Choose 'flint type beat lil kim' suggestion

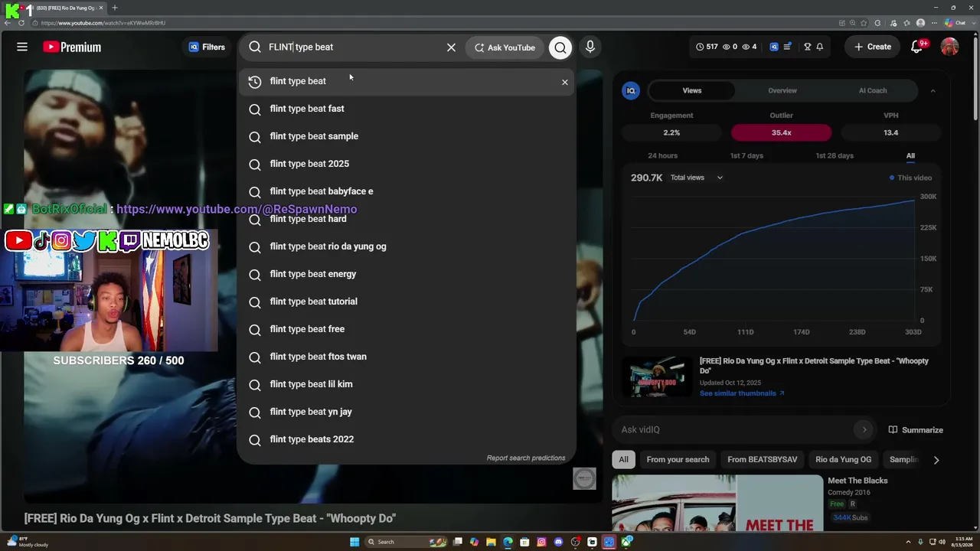[x=407, y=384]
